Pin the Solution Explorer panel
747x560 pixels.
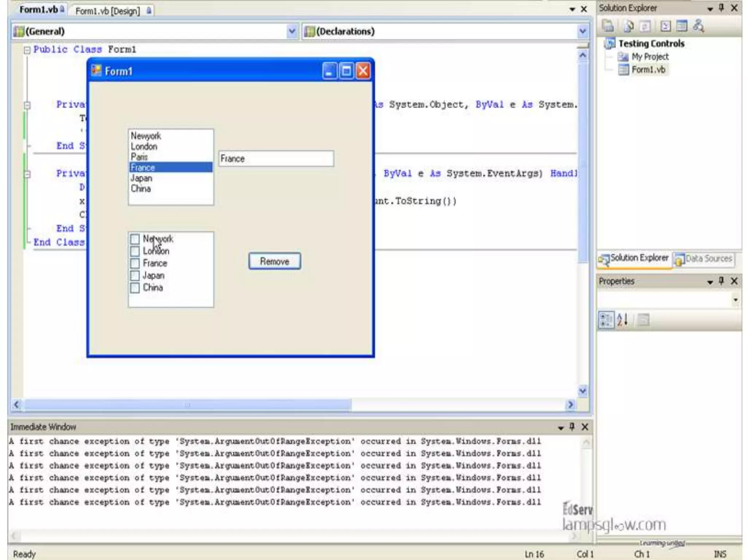(721, 8)
